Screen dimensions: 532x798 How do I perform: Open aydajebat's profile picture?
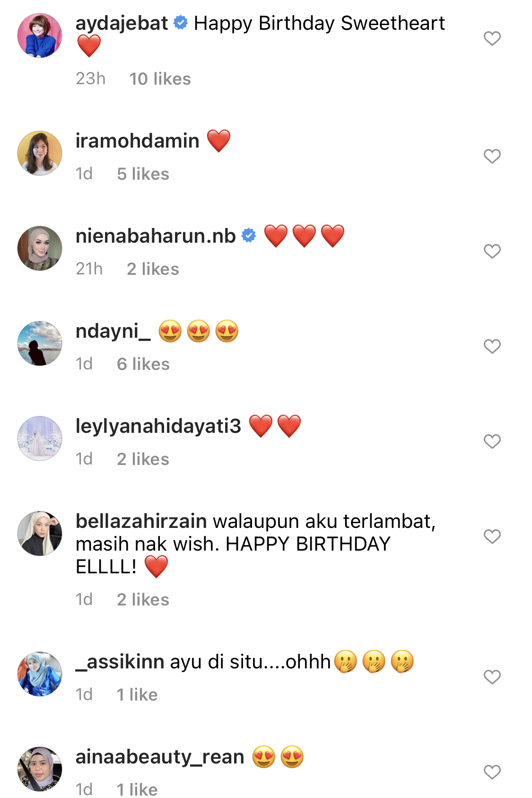coord(40,35)
